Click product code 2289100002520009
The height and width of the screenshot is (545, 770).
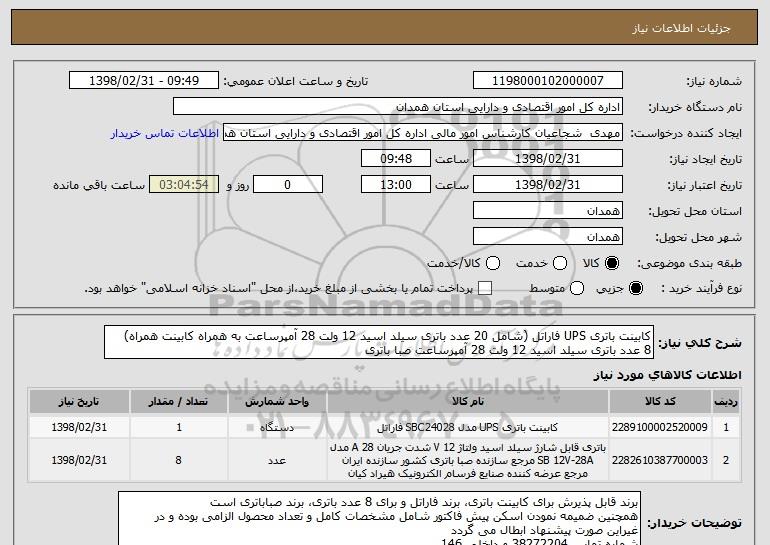(x=660, y=427)
